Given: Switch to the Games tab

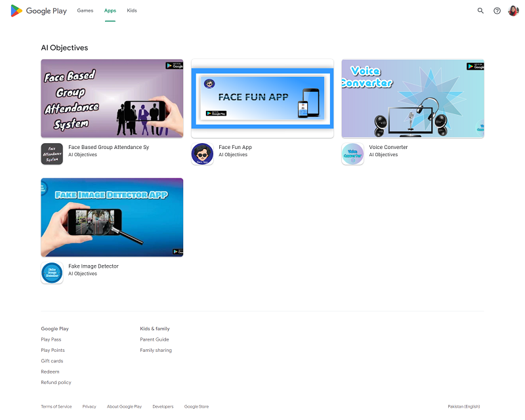Looking at the screenshot, I should [85, 10].
